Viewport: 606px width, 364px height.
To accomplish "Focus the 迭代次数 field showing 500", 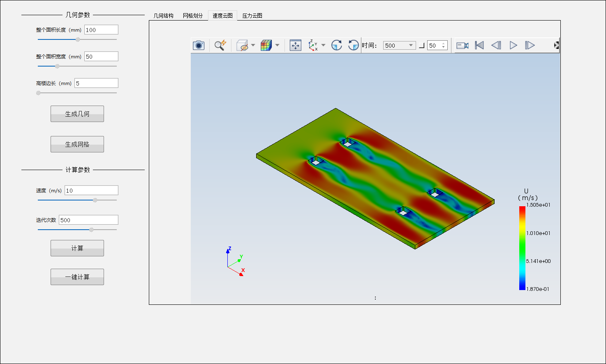I will tap(88, 220).
